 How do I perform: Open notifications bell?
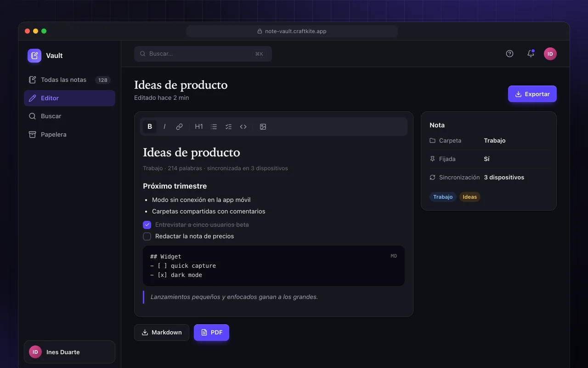click(531, 54)
